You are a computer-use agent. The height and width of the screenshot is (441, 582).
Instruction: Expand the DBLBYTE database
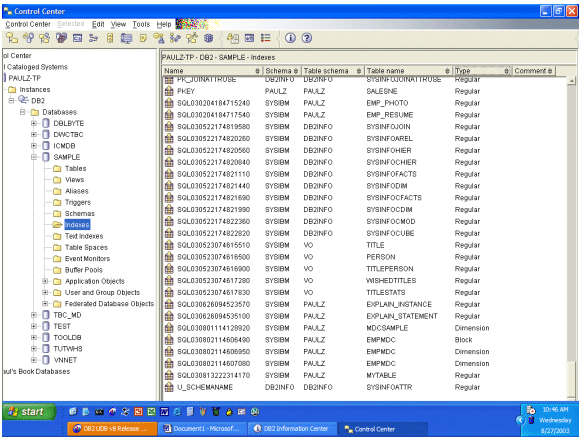point(34,123)
